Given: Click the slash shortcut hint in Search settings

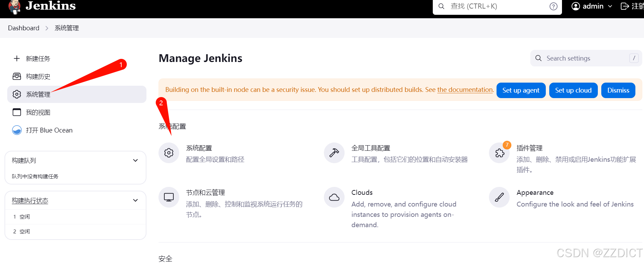Looking at the screenshot, I should [634, 58].
